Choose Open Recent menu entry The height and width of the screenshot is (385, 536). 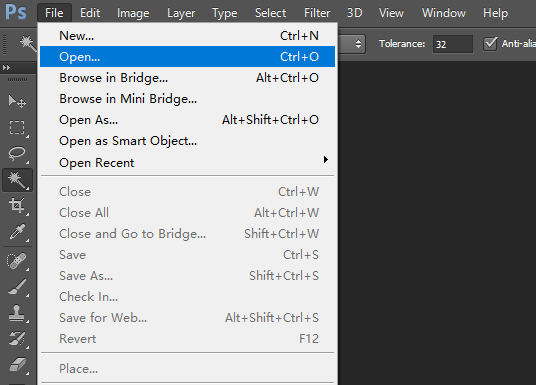(x=187, y=162)
